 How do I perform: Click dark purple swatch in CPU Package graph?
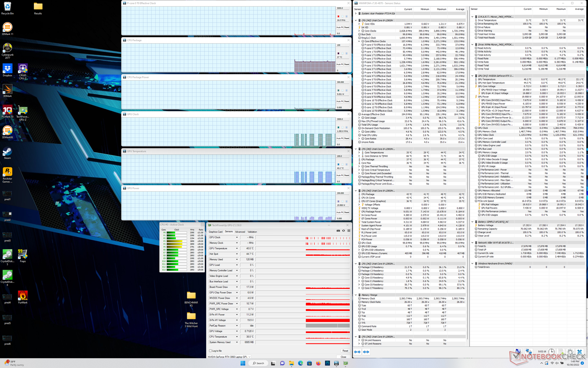pos(338,53)
